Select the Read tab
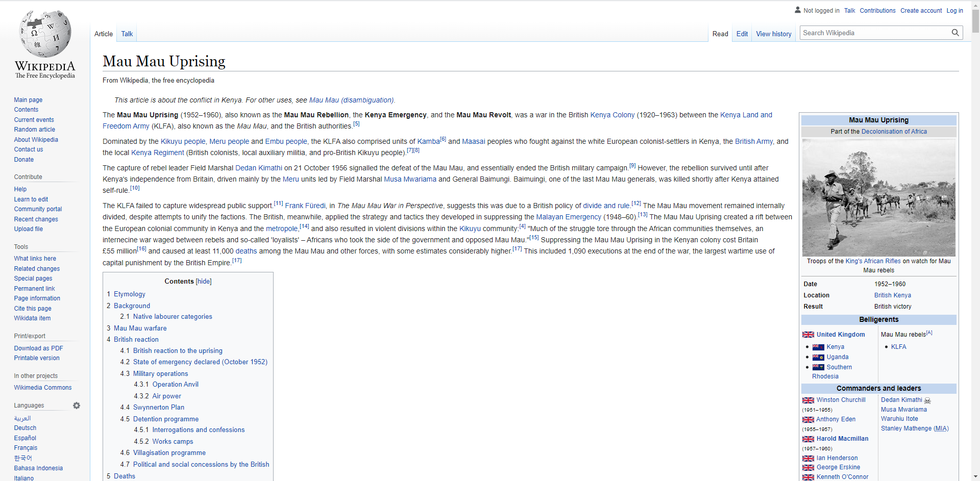The height and width of the screenshot is (481, 980). (x=720, y=34)
